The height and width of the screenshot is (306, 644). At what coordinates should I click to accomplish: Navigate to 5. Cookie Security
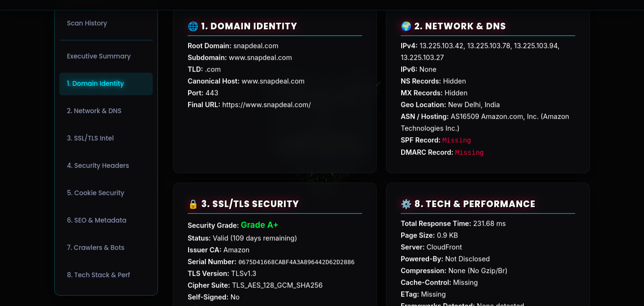point(106,193)
